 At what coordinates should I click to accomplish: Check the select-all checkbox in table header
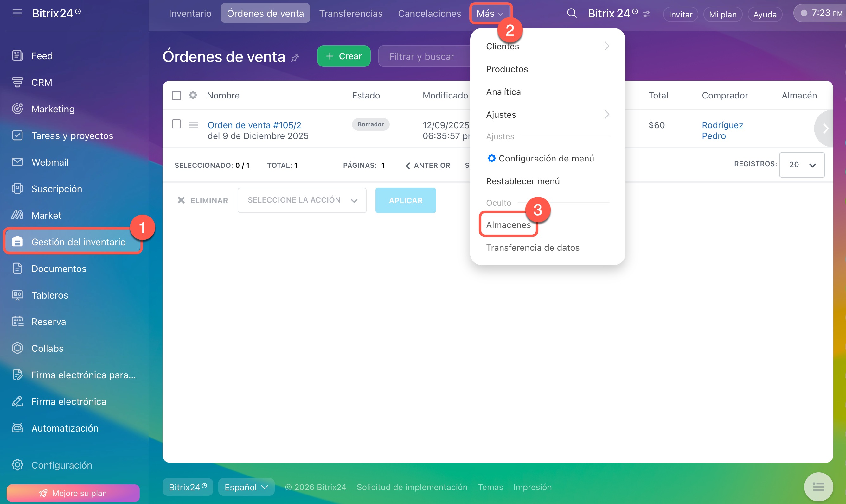176,95
